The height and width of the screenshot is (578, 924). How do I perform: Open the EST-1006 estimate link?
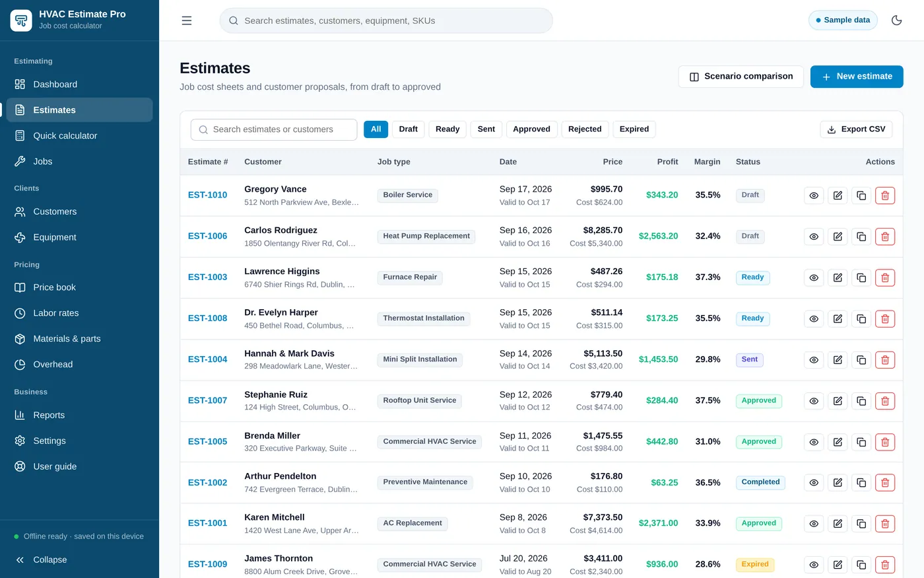(x=207, y=236)
